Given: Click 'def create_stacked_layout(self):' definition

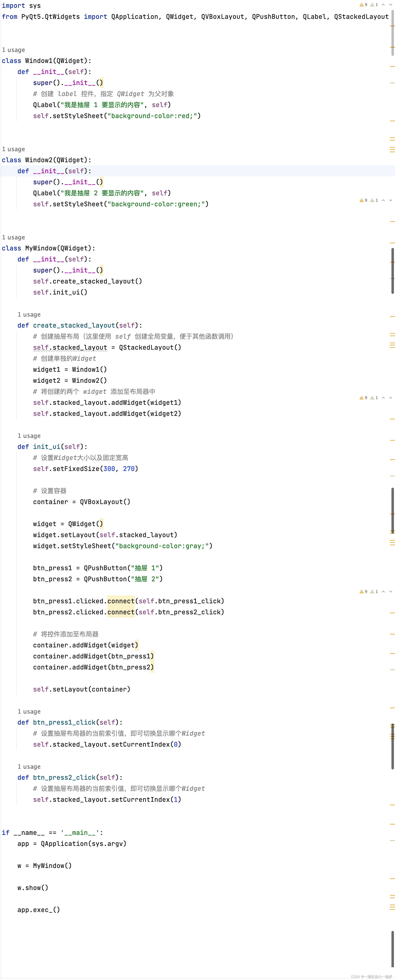Looking at the screenshot, I should point(80,326).
